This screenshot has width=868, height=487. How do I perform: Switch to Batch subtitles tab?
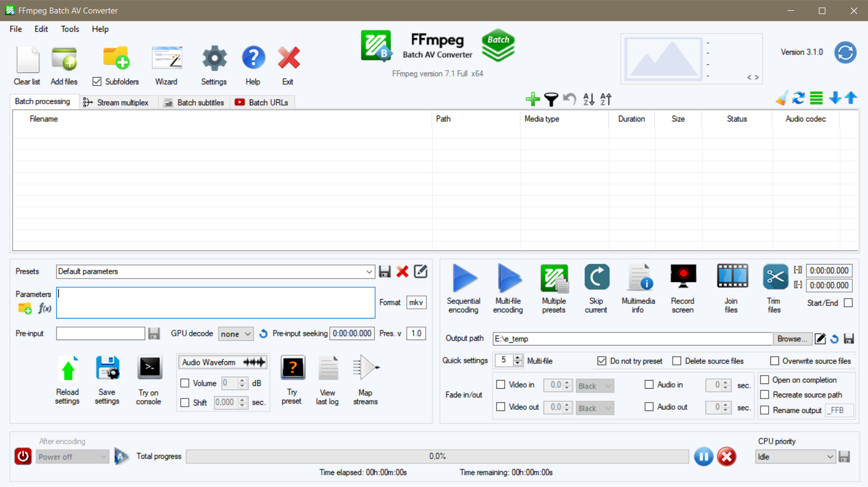pos(194,103)
